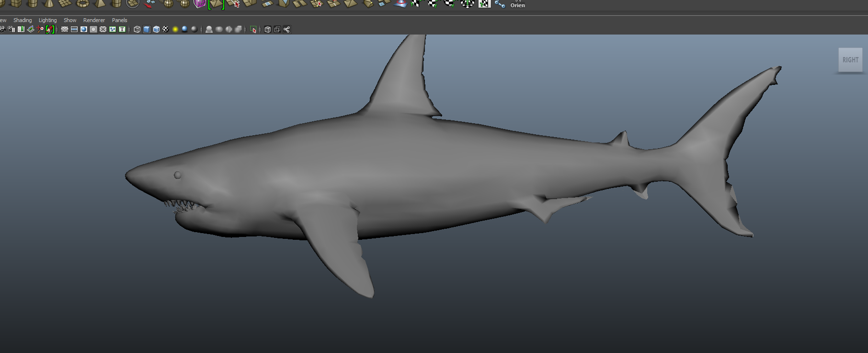Toggle the viewport grid display
868x353 pixels.
click(x=65, y=30)
